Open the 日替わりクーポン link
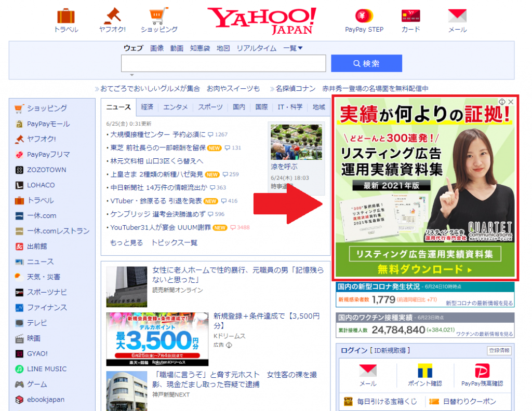This screenshot has width=532, height=411. 469,402
